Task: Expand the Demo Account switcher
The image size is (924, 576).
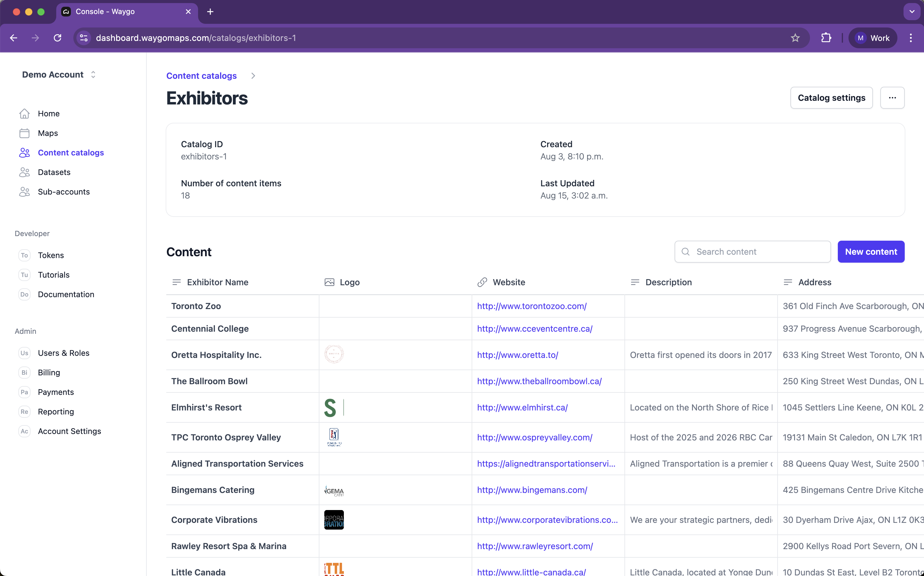Action: [x=59, y=75]
